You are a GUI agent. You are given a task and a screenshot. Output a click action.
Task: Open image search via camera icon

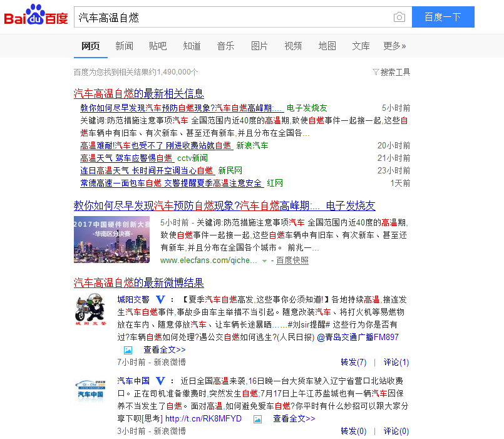(399, 18)
